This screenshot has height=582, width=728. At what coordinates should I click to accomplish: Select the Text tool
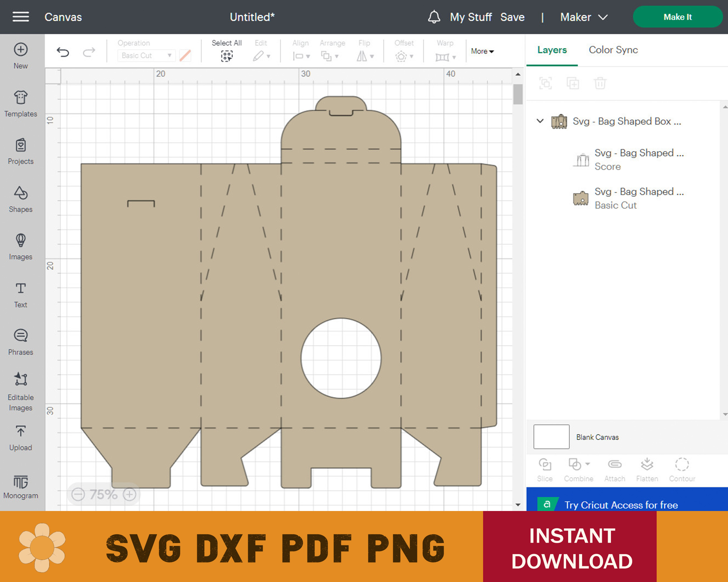pyautogui.click(x=21, y=288)
